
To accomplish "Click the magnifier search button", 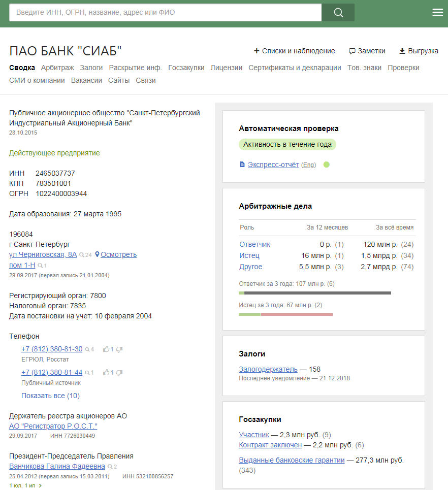I will click(x=338, y=13).
